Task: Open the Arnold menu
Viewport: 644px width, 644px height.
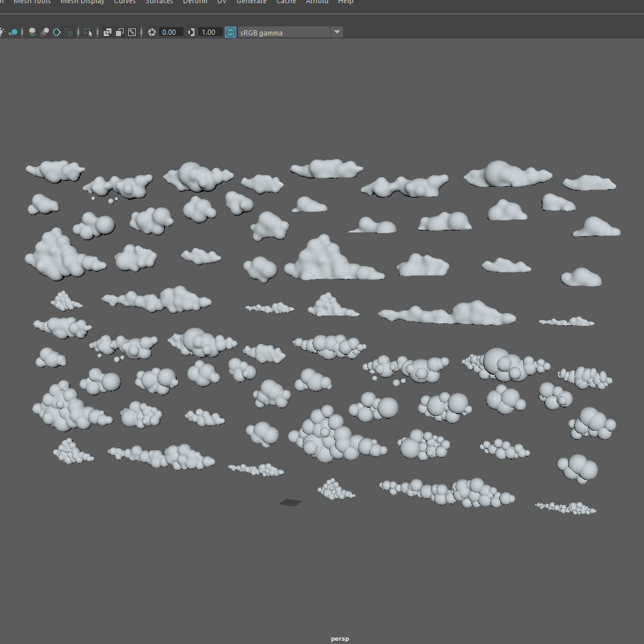Action: click(317, 2)
